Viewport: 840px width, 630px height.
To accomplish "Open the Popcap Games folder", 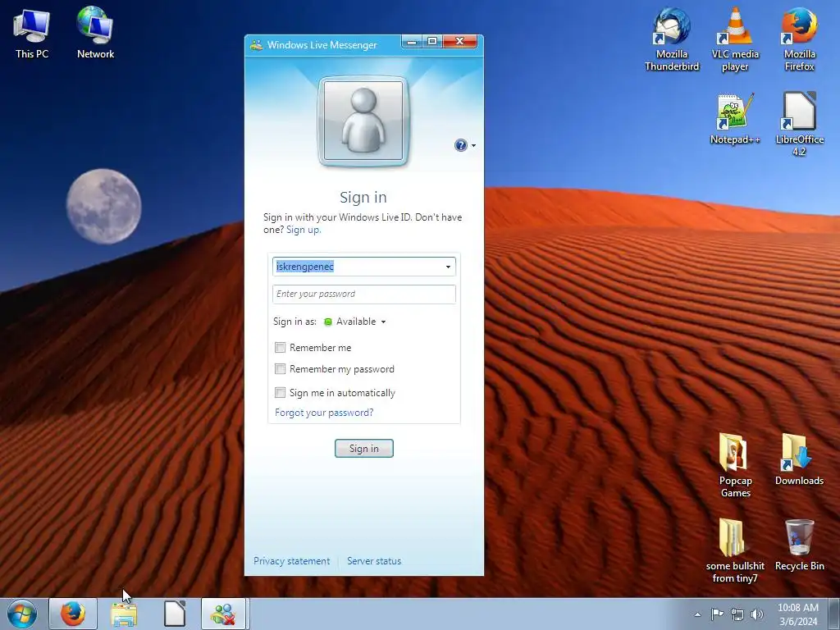I will [x=735, y=465].
